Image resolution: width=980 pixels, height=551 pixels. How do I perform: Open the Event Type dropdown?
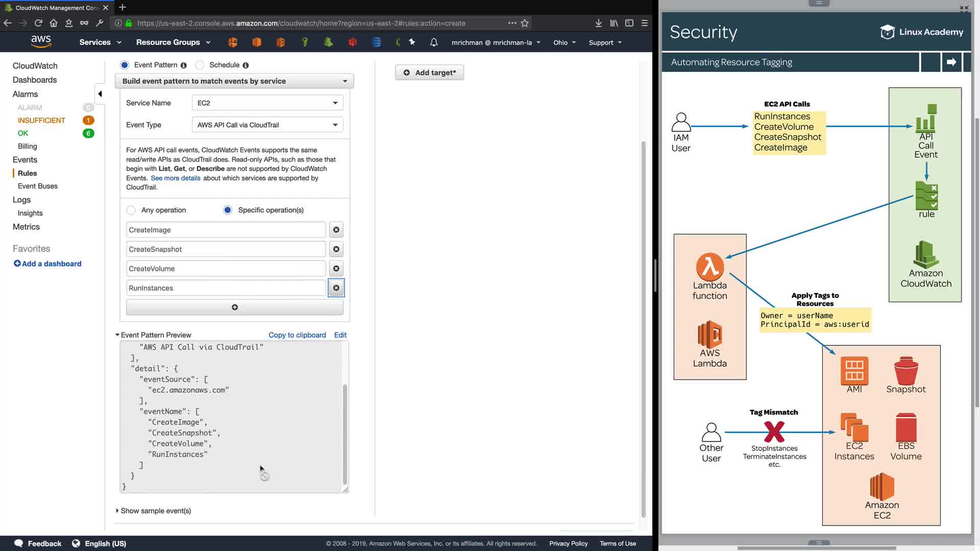[267, 125]
